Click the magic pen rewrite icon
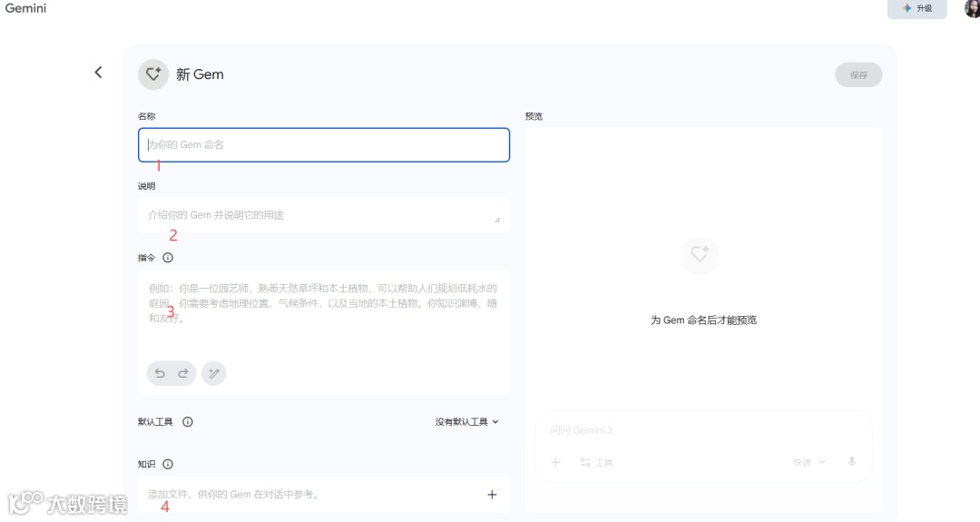 tap(214, 373)
